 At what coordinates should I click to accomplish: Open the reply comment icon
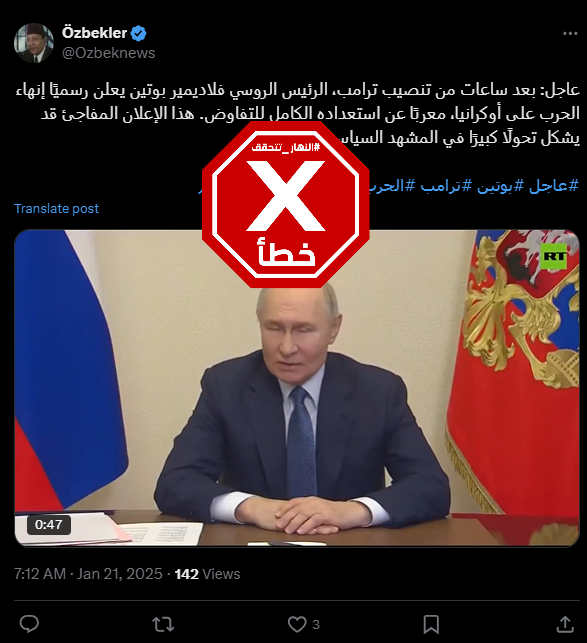[29, 624]
